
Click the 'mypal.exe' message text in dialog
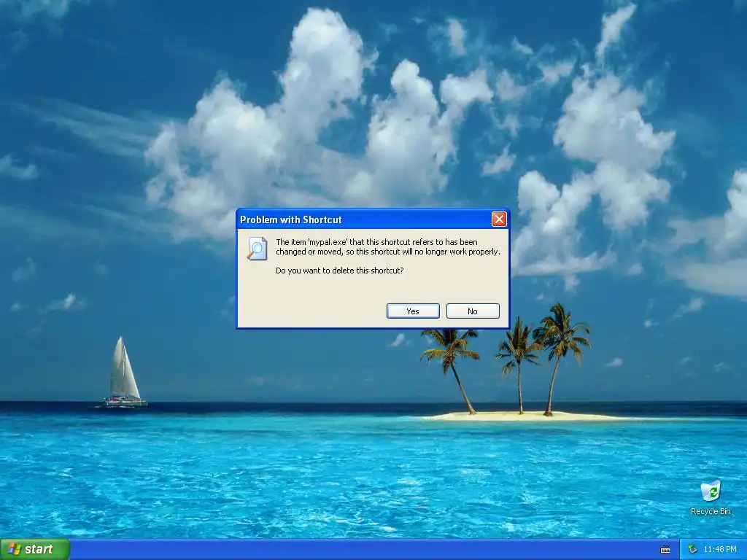click(388, 246)
